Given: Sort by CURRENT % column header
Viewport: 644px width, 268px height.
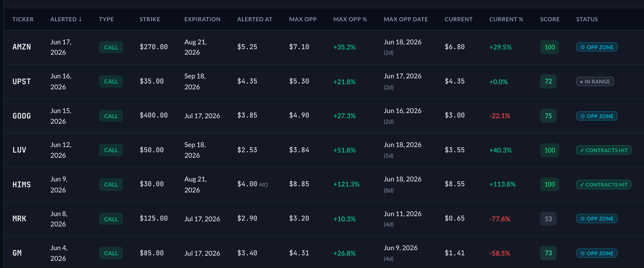Looking at the screenshot, I should [x=506, y=19].
